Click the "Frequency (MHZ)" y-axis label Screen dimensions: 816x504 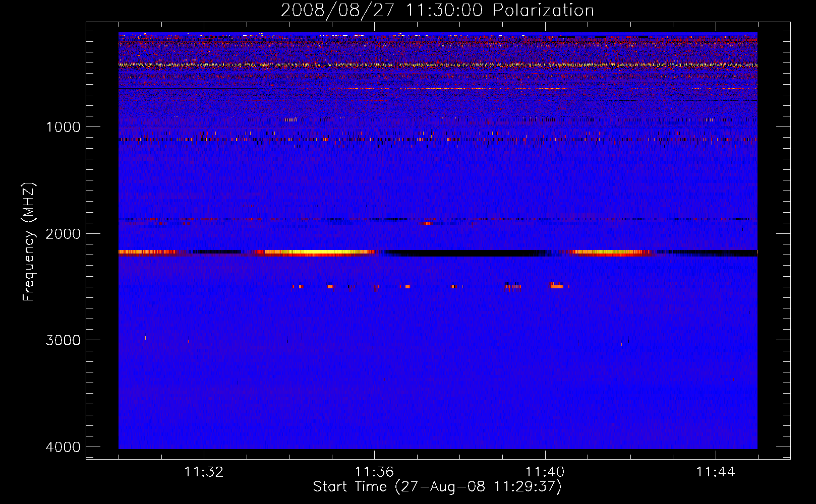(x=29, y=242)
